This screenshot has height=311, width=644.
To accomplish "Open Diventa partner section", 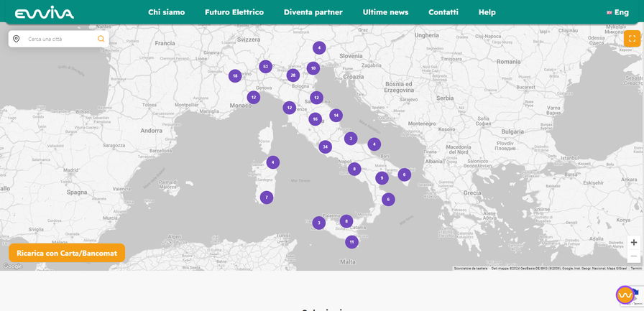I will (x=313, y=12).
